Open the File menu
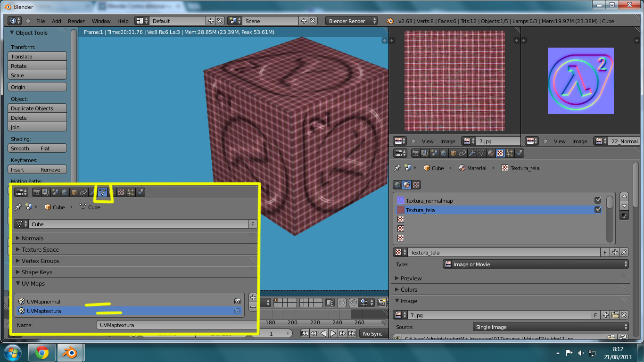Image resolution: width=644 pixels, height=362 pixels. 41,21
